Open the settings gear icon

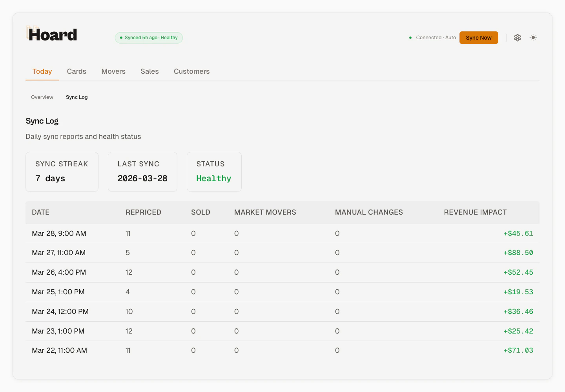pos(517,37)
